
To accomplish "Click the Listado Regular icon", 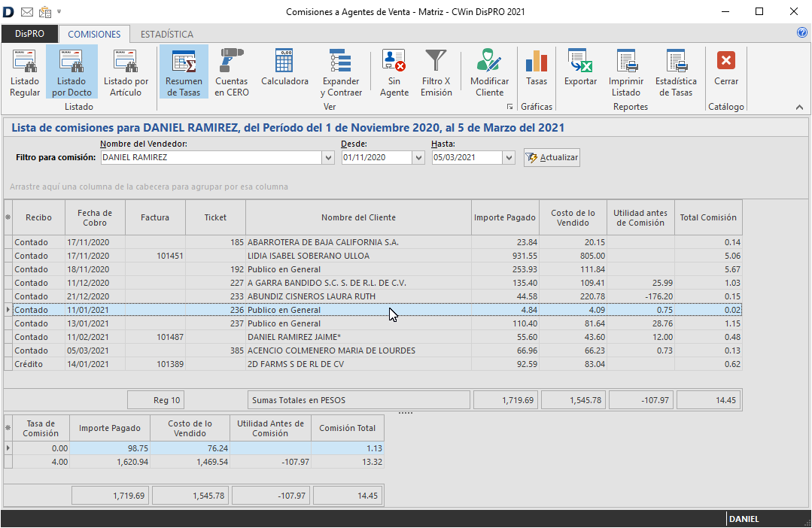I will click(25, 71).
